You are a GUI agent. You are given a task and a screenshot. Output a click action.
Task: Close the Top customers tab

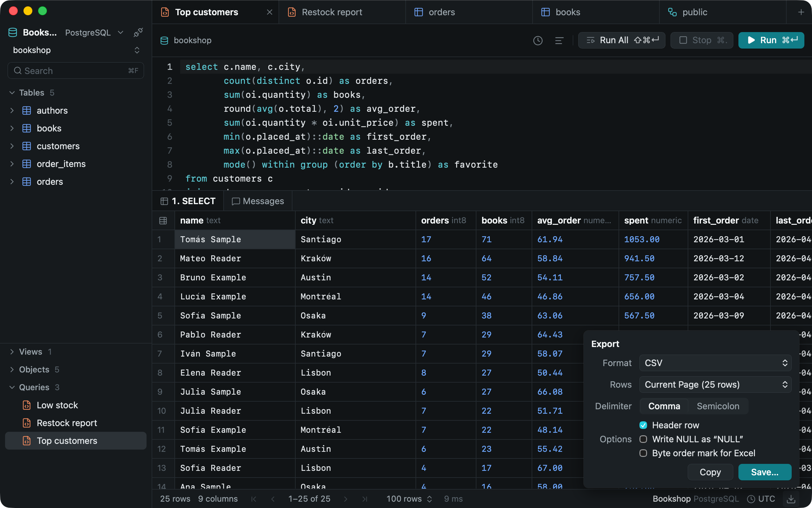[269, 12]
